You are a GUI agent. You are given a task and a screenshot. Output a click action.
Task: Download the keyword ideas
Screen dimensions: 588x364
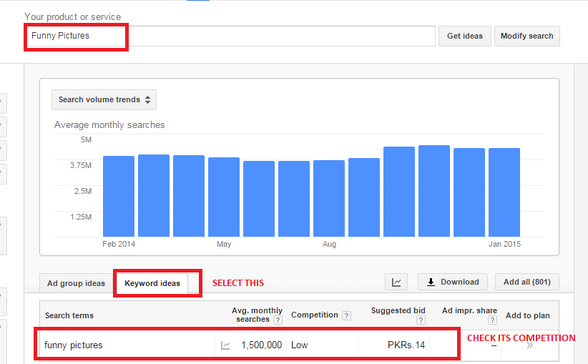[453, 282]
